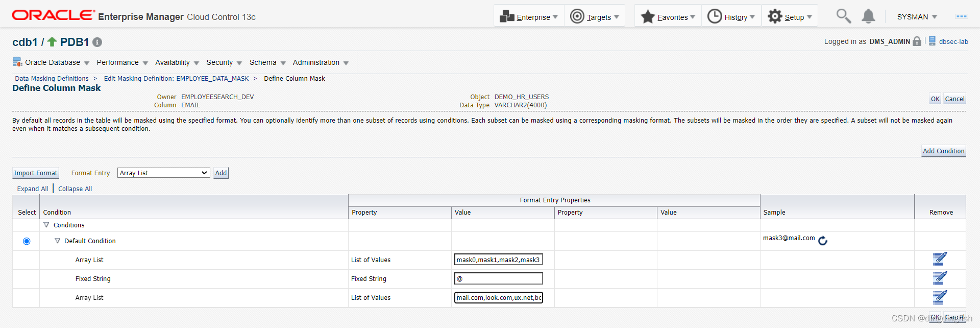Open the Schema menu
980x328 pixels.
[x=267, y=62]
